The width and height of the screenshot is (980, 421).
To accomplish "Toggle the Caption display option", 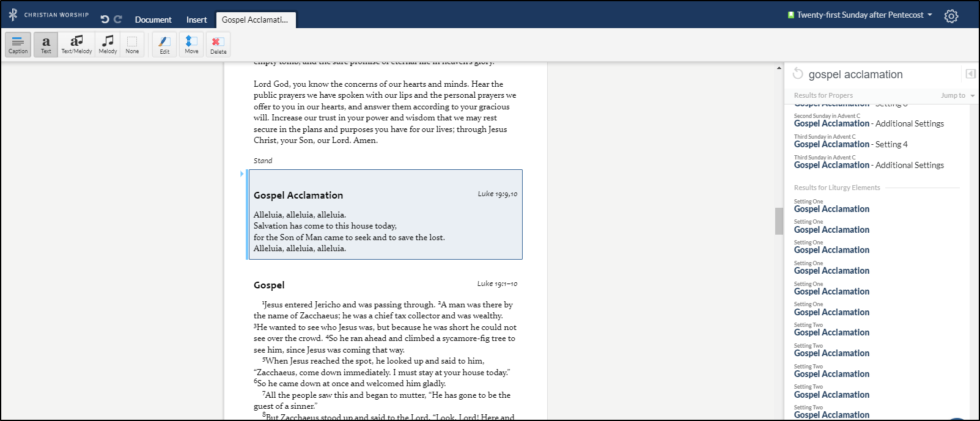I will 18,45.
